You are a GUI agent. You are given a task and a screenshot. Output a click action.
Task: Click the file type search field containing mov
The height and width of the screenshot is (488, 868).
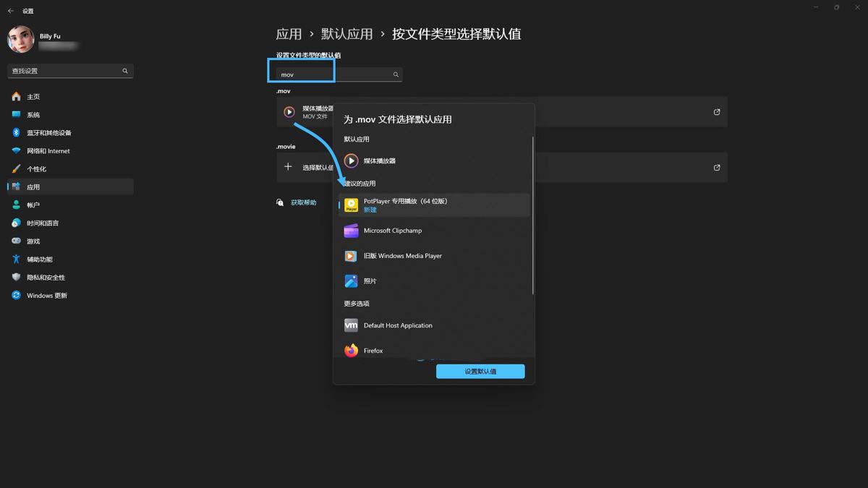pos(333,74)
